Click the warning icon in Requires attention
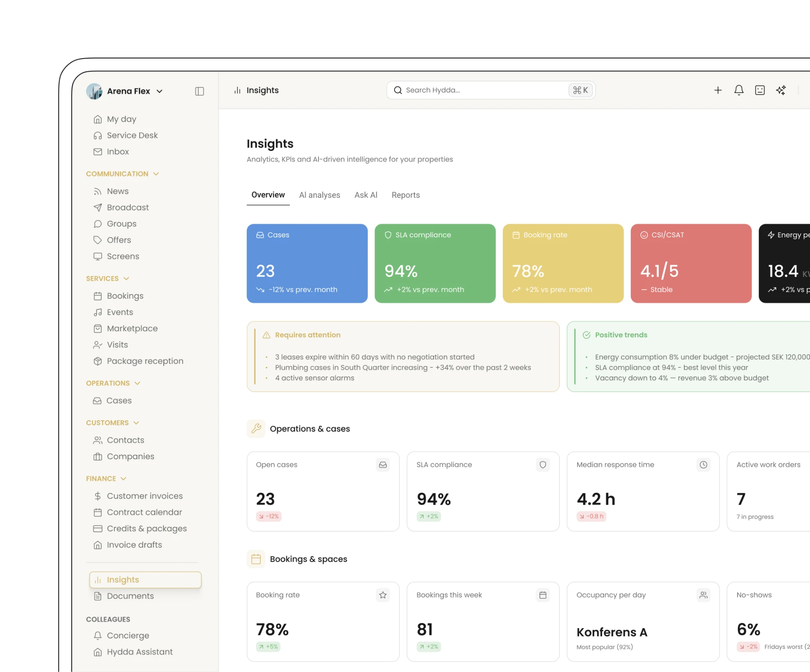 click(266, 335)
